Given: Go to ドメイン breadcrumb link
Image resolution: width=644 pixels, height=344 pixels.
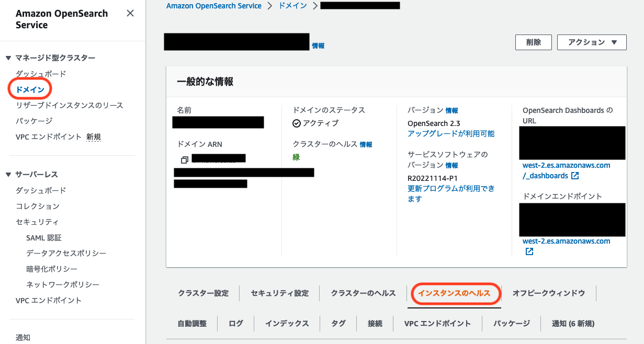Looking at the screenshot, I should tap(292, 6).
